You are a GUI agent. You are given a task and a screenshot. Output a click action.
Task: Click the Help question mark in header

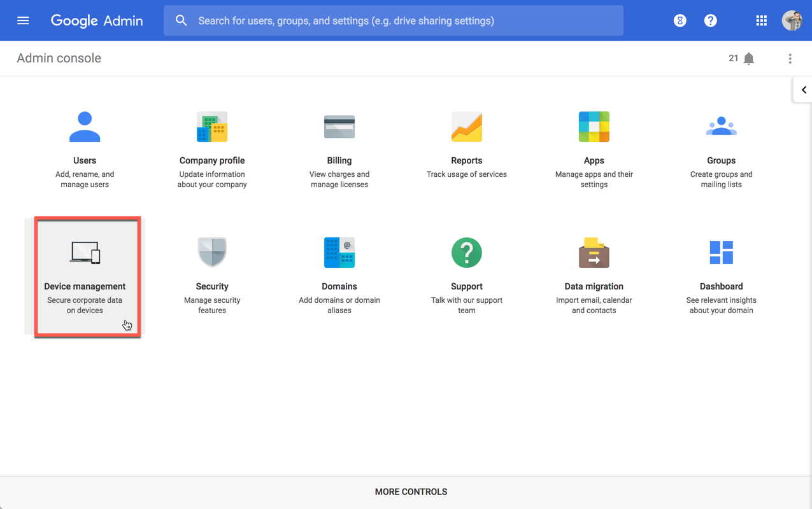(710, 20)
